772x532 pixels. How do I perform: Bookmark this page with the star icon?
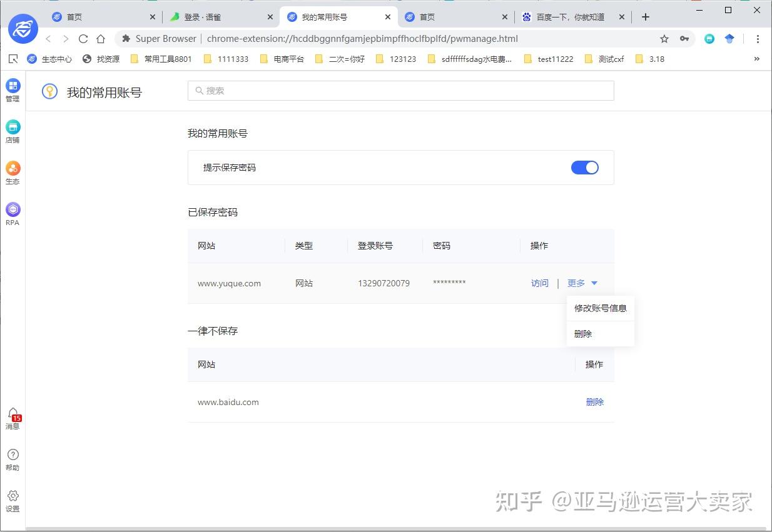click(664, 39)
